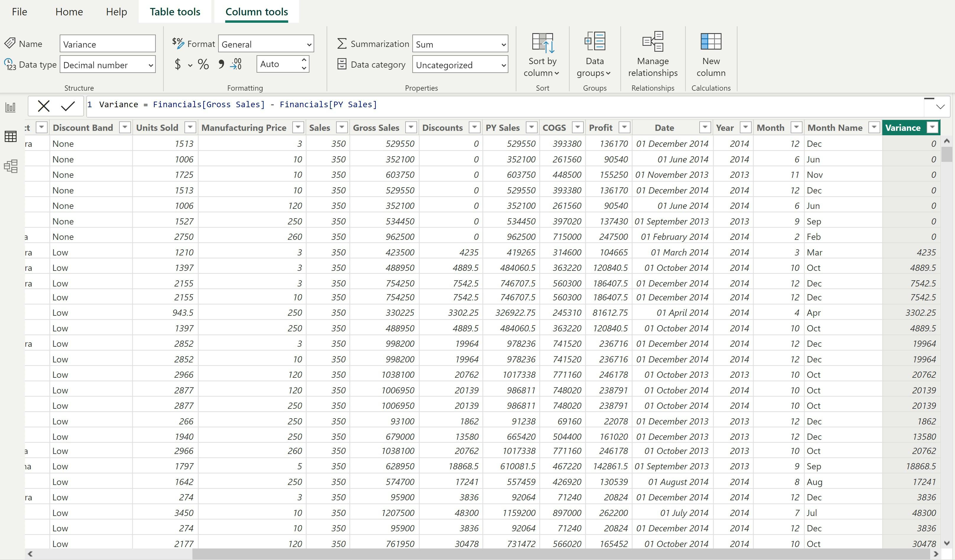Open filter dropdown for Variance column

[932, 128]
